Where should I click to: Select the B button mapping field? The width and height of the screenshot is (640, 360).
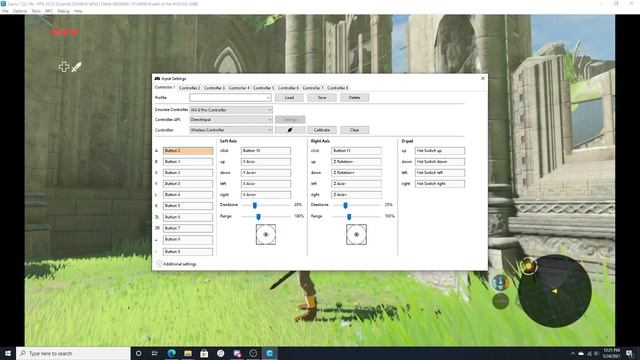[x=188, y=162]
